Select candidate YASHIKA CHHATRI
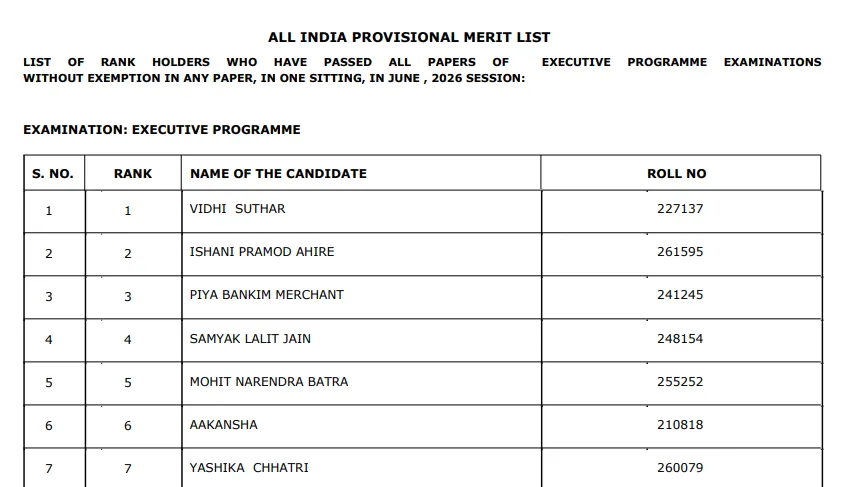The image size is (847, 487). (249, 468)
